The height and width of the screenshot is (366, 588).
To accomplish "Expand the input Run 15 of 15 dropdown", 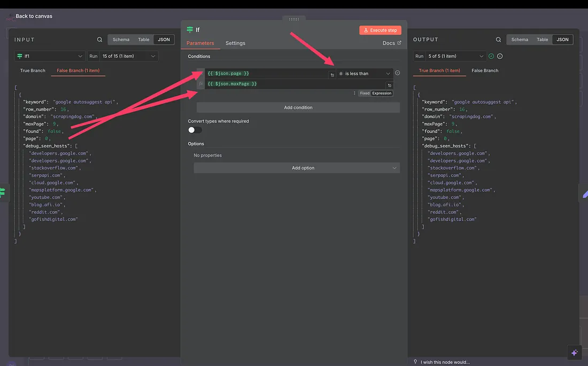I will (x=123, y=56).
